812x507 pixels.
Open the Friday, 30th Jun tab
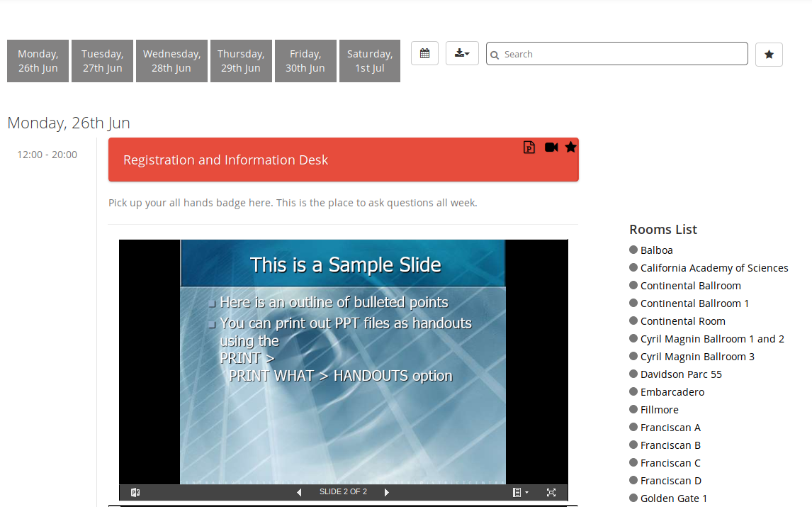(x=305, y=61)
